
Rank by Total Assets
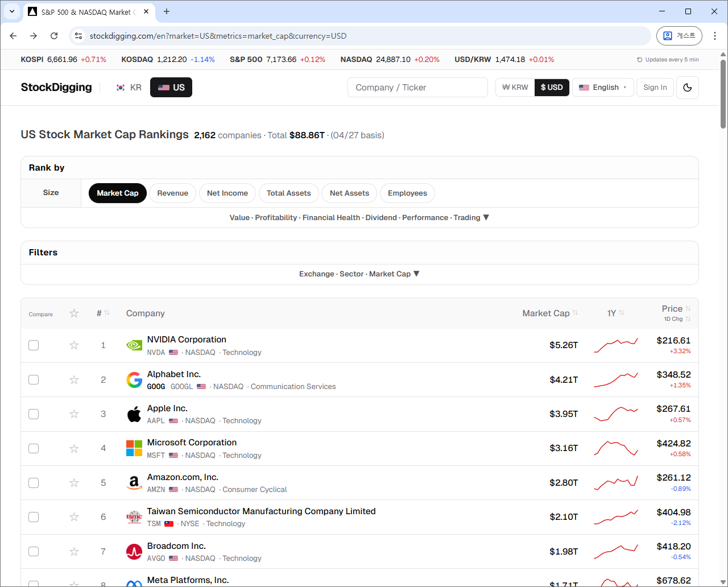[x=289, y=193]
